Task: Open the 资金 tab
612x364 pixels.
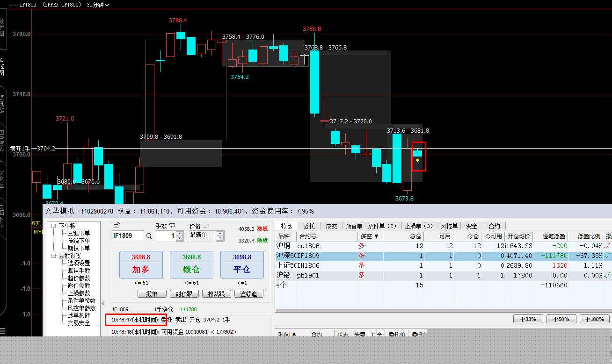Action: coord(472,226)
